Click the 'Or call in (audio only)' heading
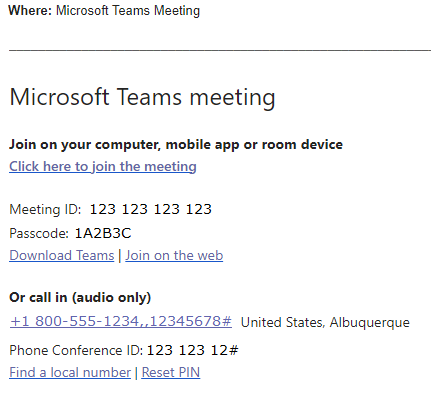 pos(80,297)
